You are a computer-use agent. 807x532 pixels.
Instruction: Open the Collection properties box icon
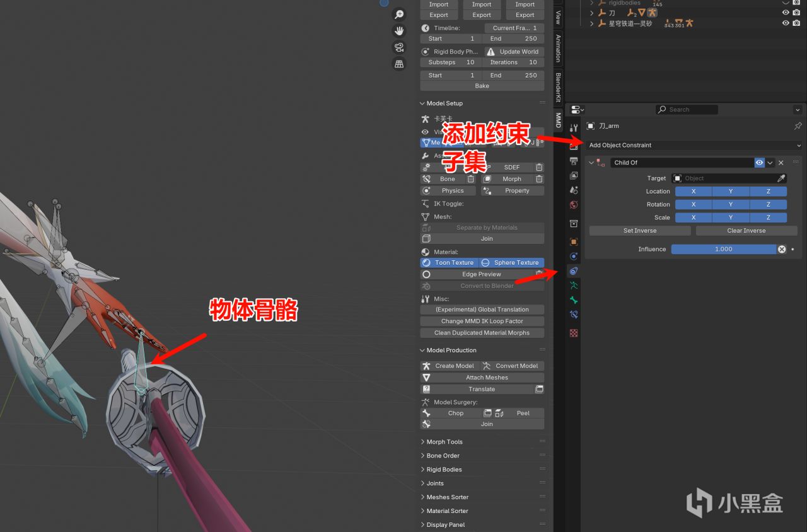(574, 223)
